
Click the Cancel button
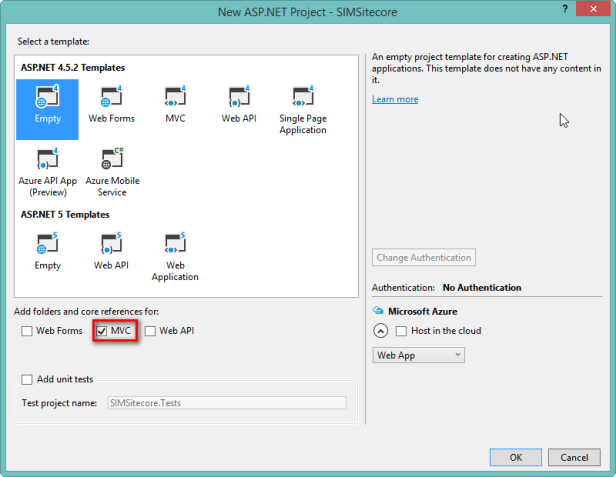pos(574,457)
